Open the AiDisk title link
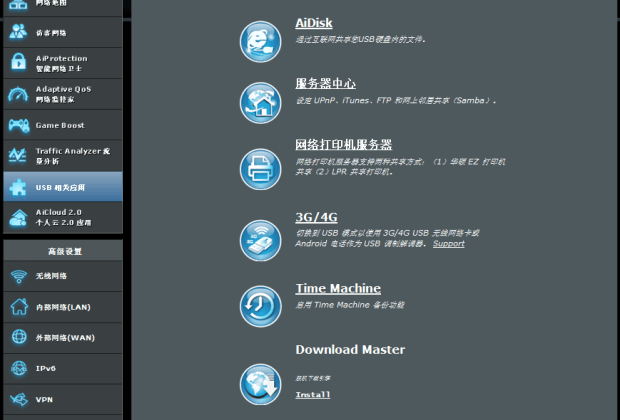The height and width of the screenshot is (420, 620). point(314,23)
